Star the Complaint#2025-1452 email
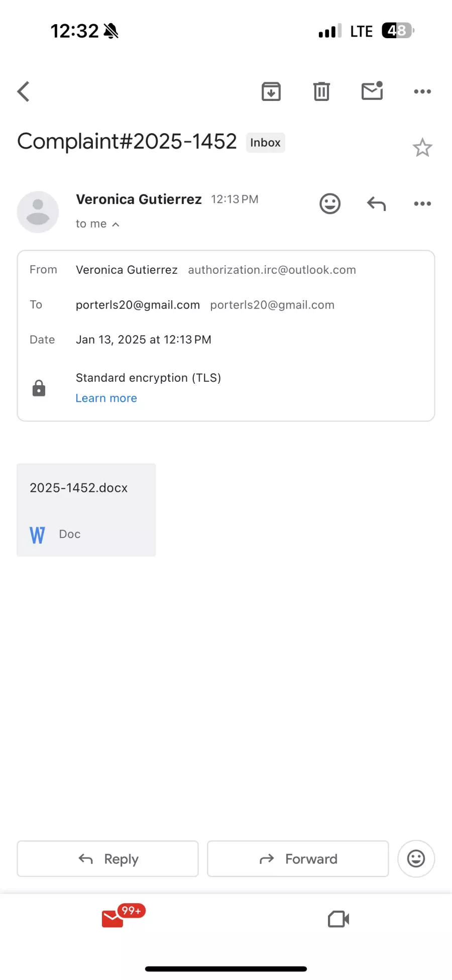Viewport: 452px width, 980px height. click(x=422, y=148)
